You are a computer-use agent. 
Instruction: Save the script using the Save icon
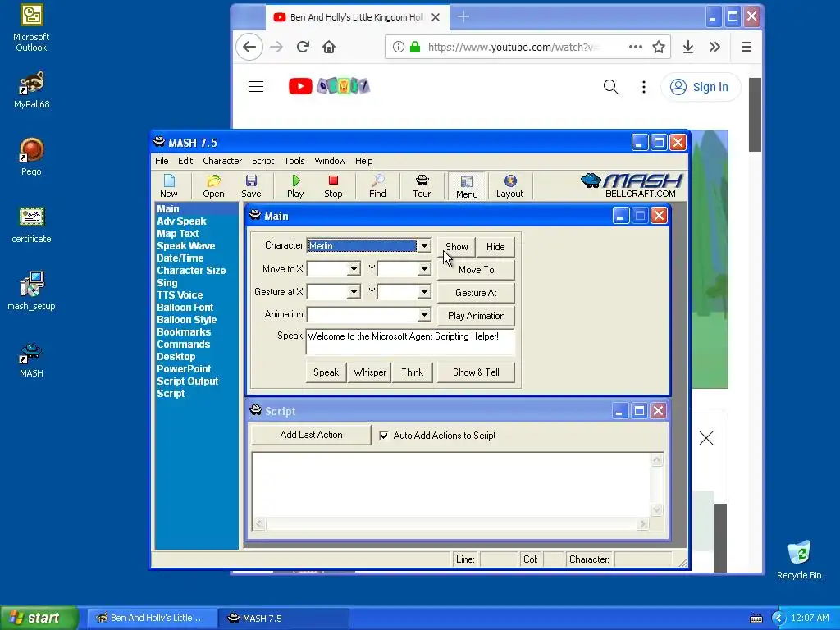tap(251, 186)
